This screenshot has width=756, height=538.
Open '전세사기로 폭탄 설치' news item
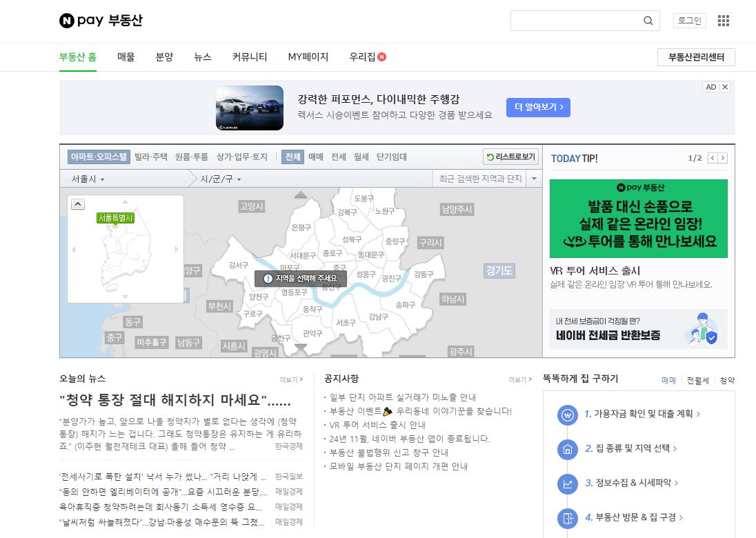tap(163, 477)
